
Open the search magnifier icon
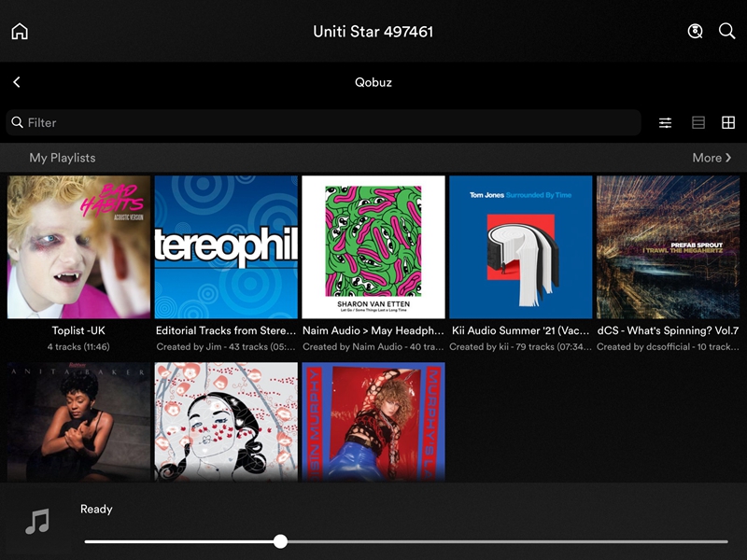tap(726, 31)
